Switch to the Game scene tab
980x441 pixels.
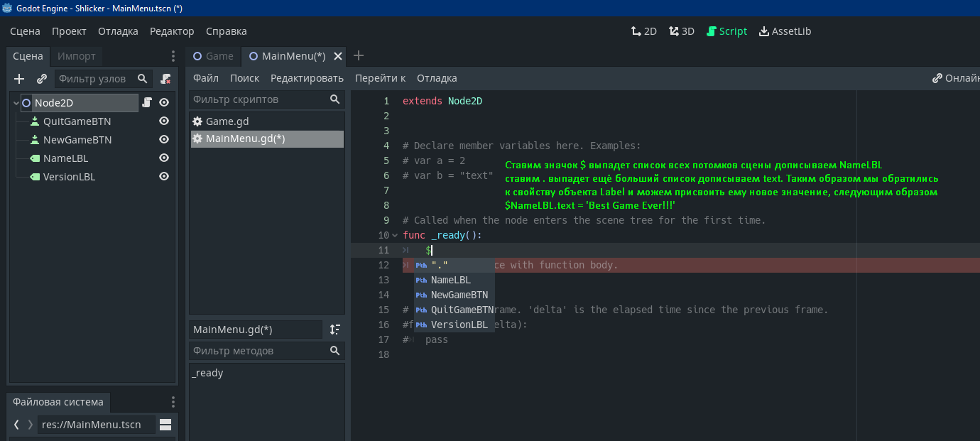pyautogui.click(x=213, y=56)
